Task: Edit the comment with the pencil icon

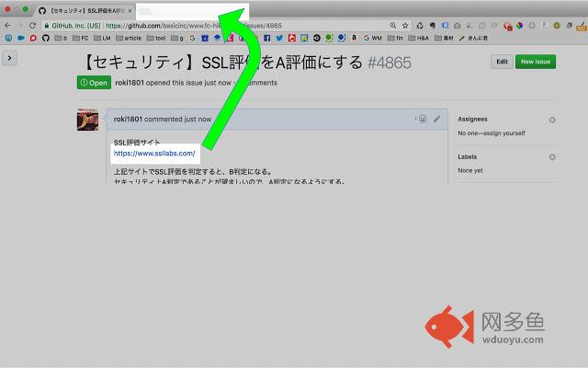Action: [x=437, y=119]
